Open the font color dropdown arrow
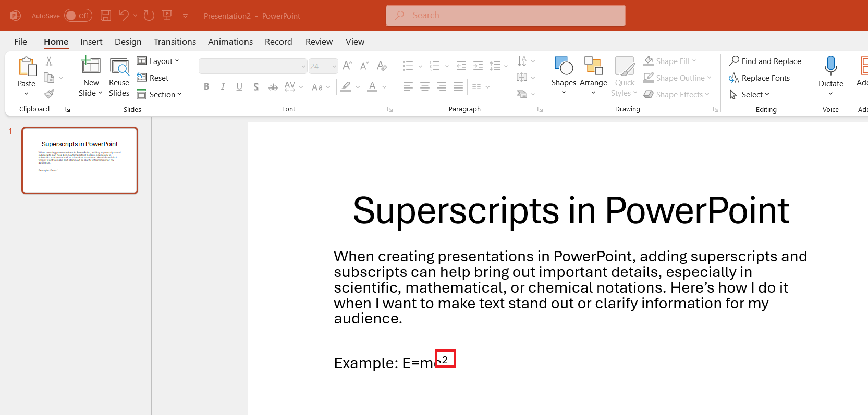Screen dimensions: 868x415 [384, 87]
